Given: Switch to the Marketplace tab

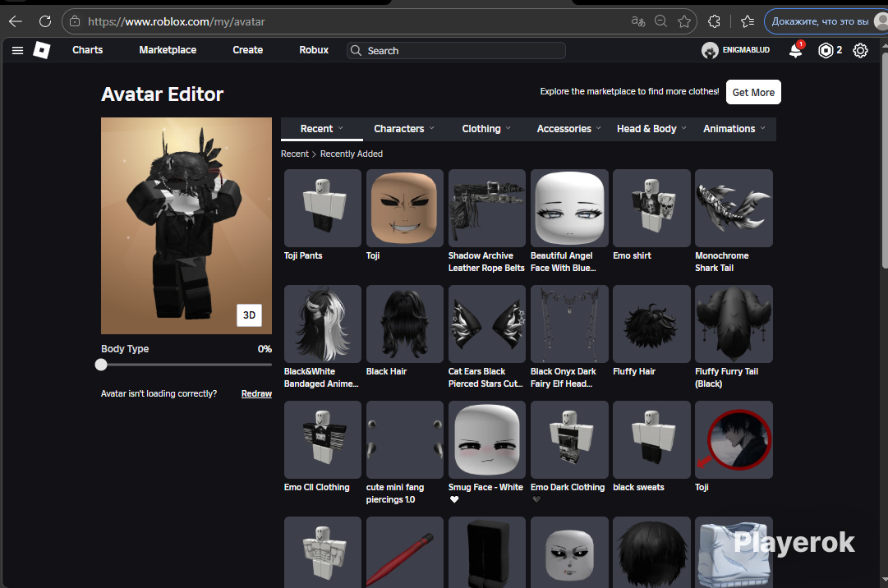Looking at the screenshot, I should pos(168,50).
